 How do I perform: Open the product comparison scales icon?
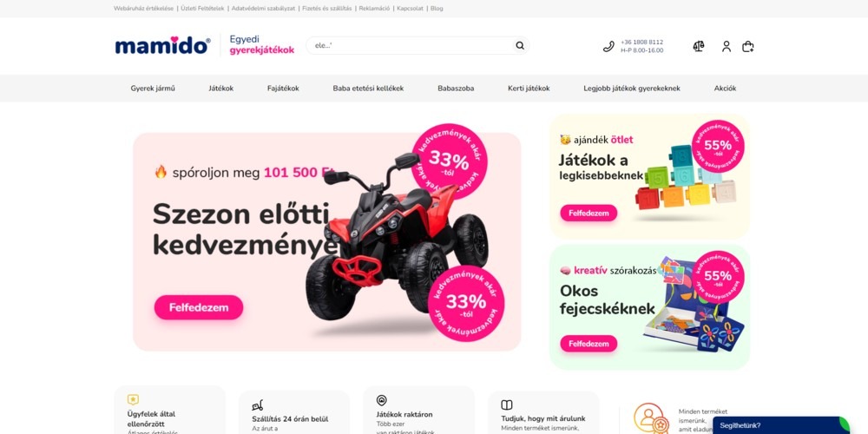699,46
